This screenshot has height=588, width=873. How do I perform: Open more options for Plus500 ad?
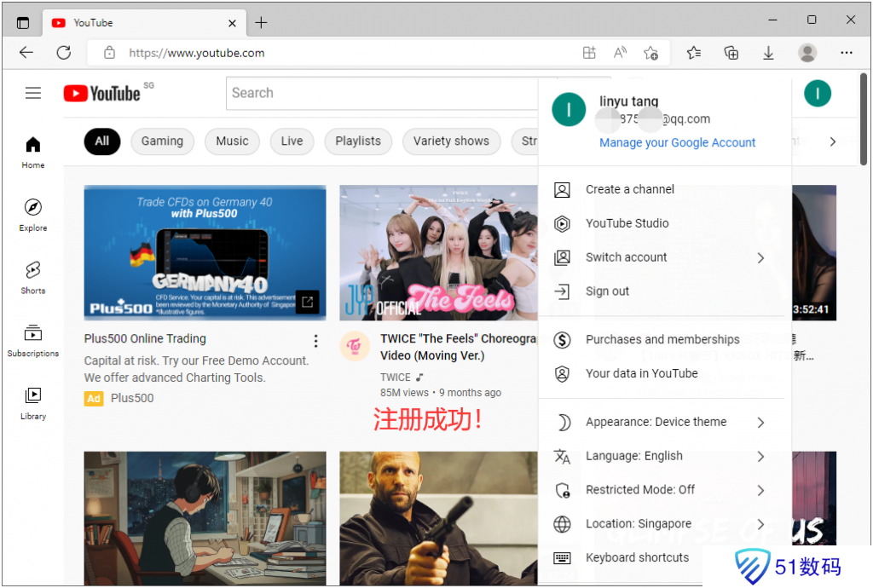tap(315, 341)
